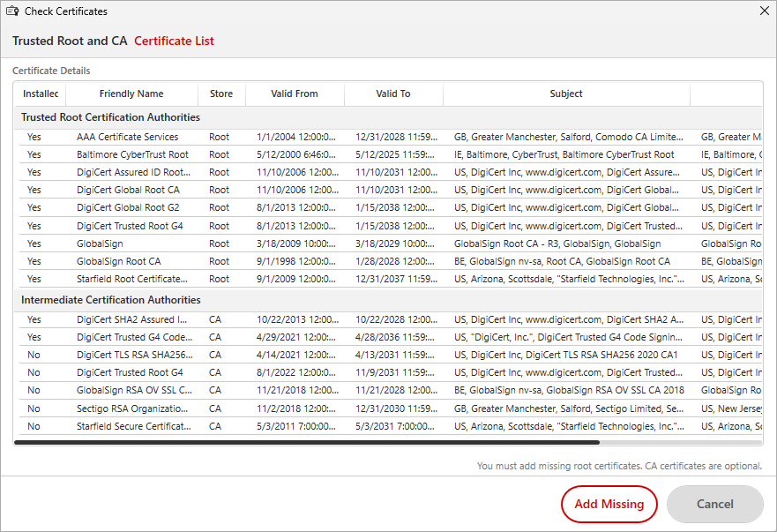Click the Add Missing button

(x=609, y=504)
